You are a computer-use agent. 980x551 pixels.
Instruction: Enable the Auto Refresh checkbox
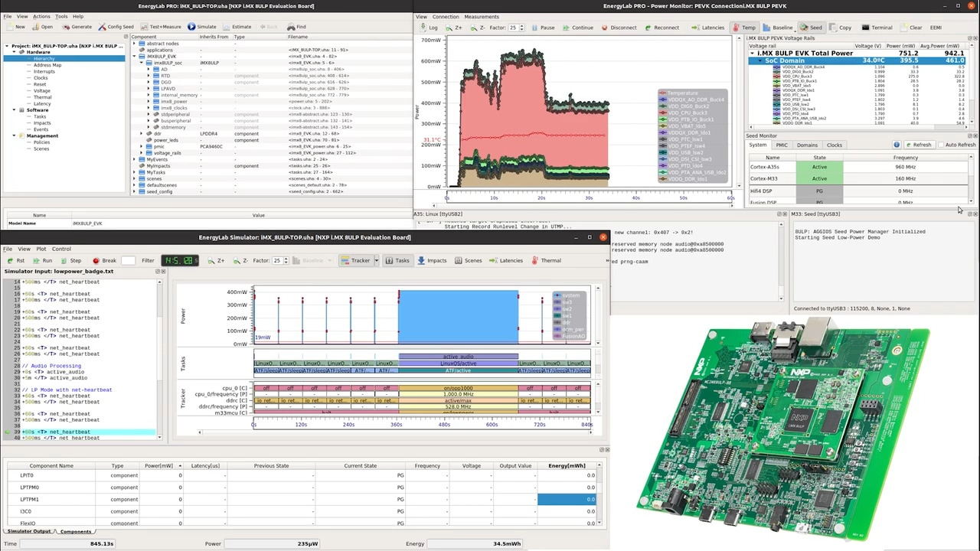942,145
